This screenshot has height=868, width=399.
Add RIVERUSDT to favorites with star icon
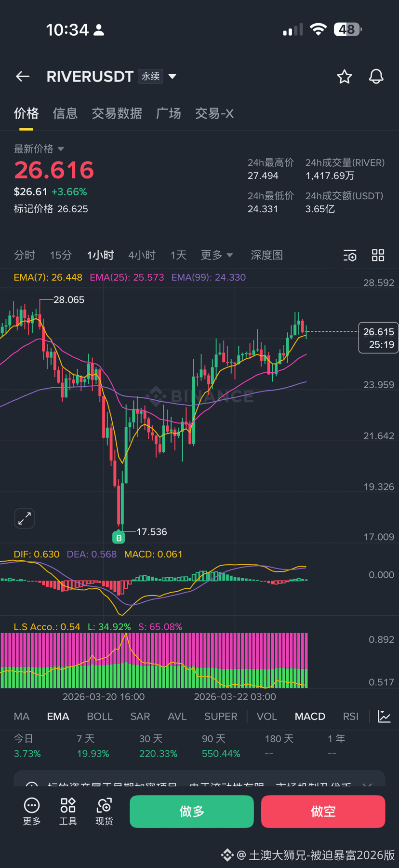[x=344, y=76]
